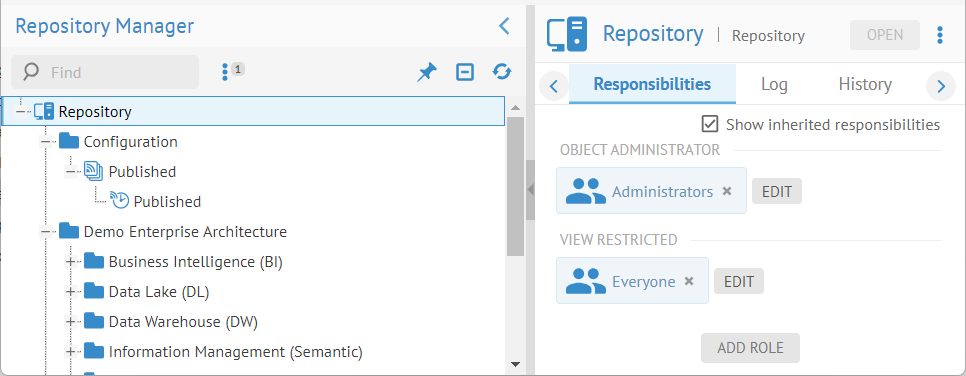Open the search options three-dot menu beside Find
This screenshot has height=376, width=966.
click(x=225, y=72)
